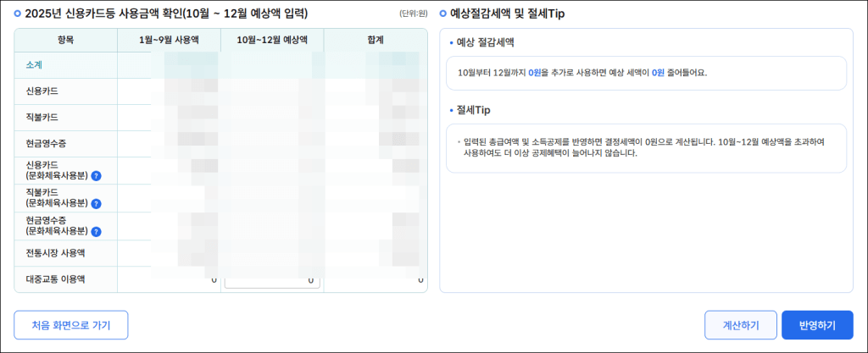Viewport: 868px width, 353px height.
Task: Click the 합계 column header
Action: (376, 40)
